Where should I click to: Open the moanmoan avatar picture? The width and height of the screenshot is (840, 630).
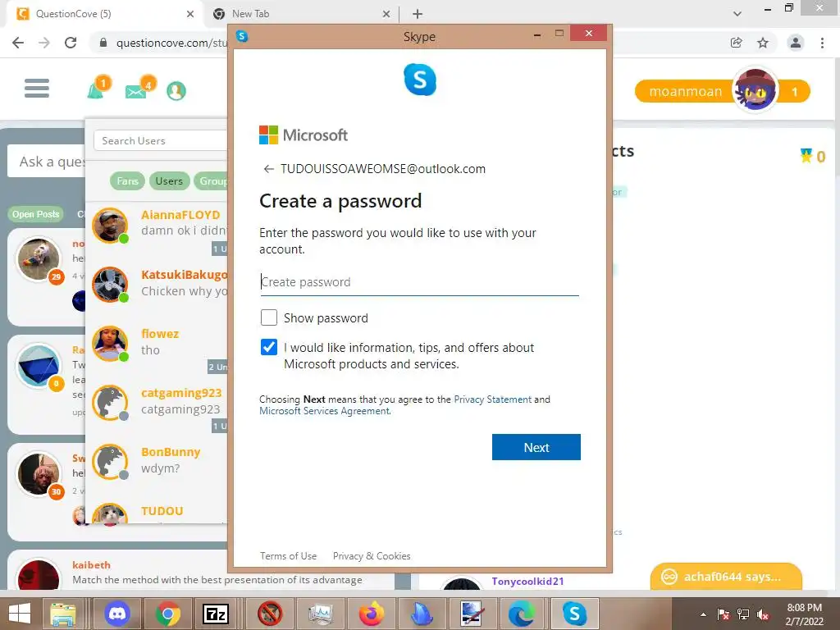[755, 90]
